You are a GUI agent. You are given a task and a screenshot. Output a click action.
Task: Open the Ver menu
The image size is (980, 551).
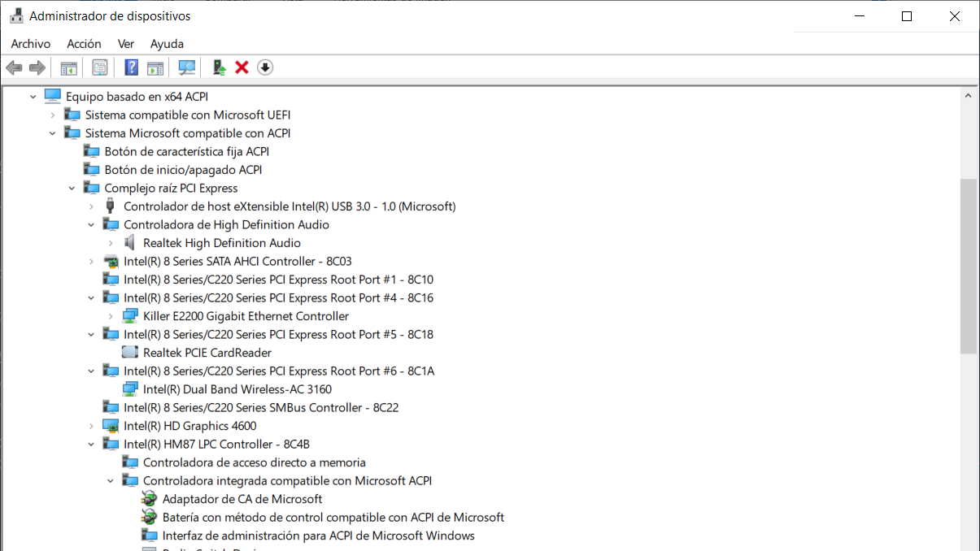[x=126, y=44]
